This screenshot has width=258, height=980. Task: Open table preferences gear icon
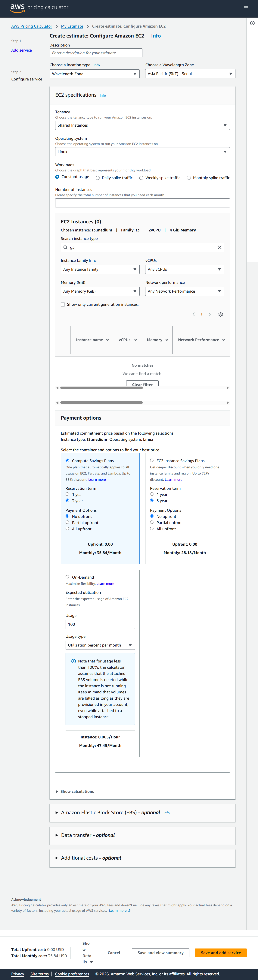220,314
